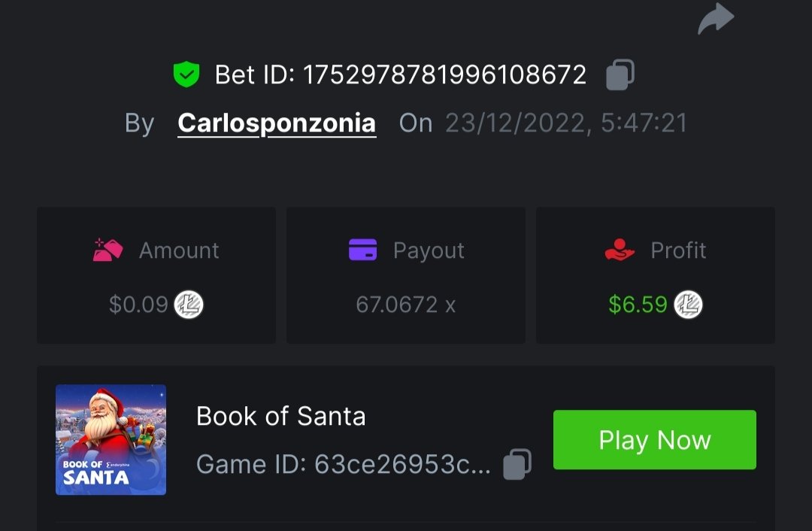This screenshot has height=531, width=812.
Task: Click the bet date and time
Action: coord(566,123)
